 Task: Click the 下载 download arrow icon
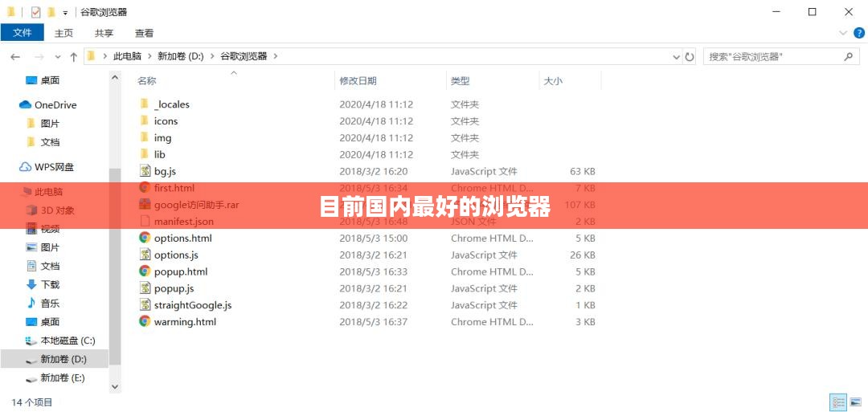[x=31, y=284]
